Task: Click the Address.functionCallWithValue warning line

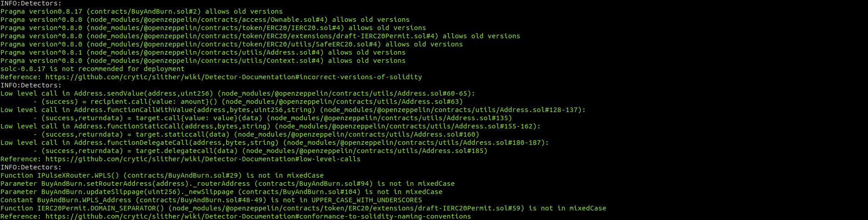Action: click(x=293, y=110)
